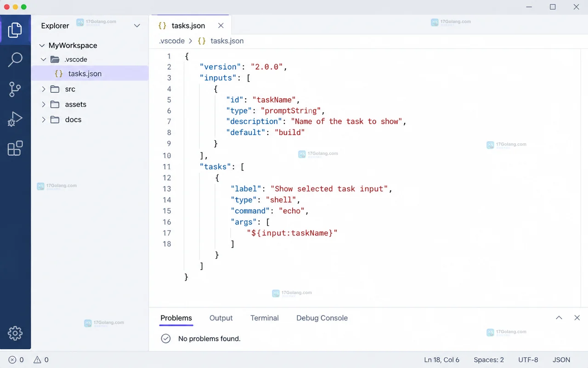Screen dimensions: 588x368
Task: Click the MyWorkspace root label
Action: tap(73, 45)
